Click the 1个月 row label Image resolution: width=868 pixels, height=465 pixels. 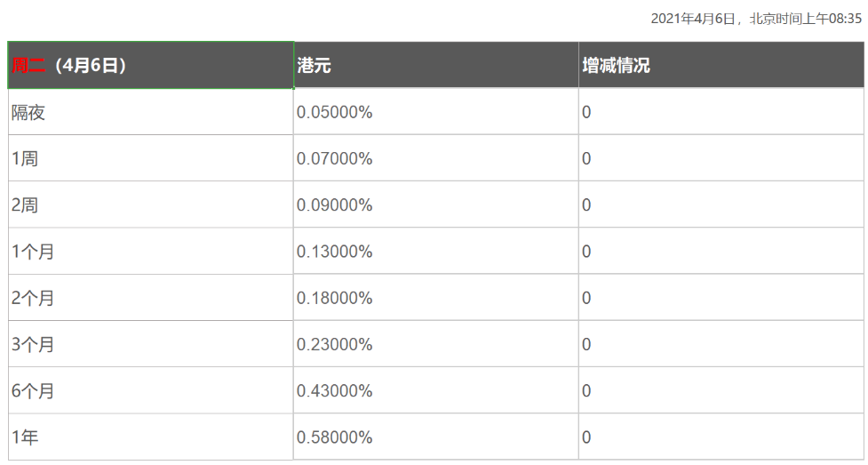(x=33, y=252)
